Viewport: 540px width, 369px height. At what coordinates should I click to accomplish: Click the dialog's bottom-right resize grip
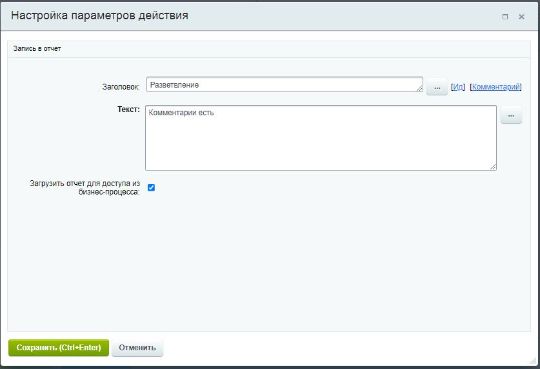pos(533,361)
